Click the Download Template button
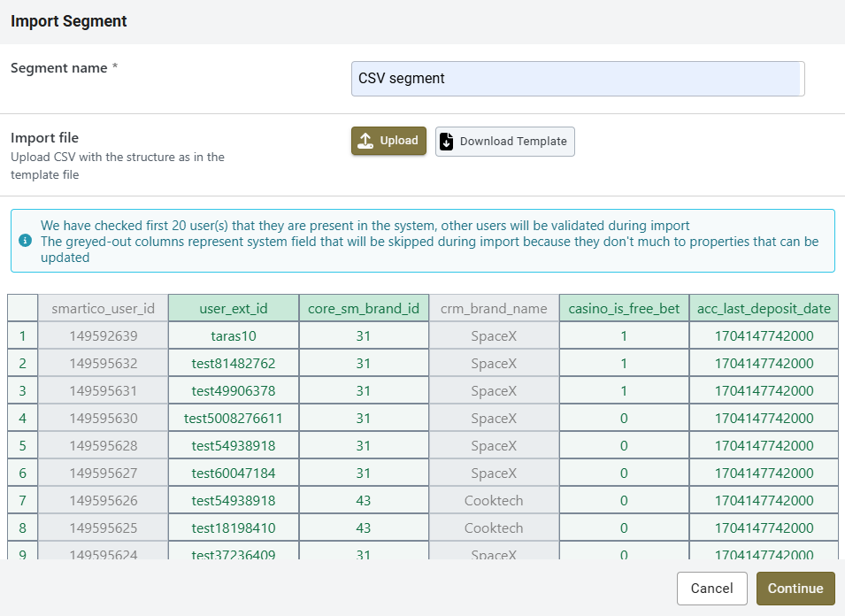Viewport: 845px width, 616px height. (504, 142)
